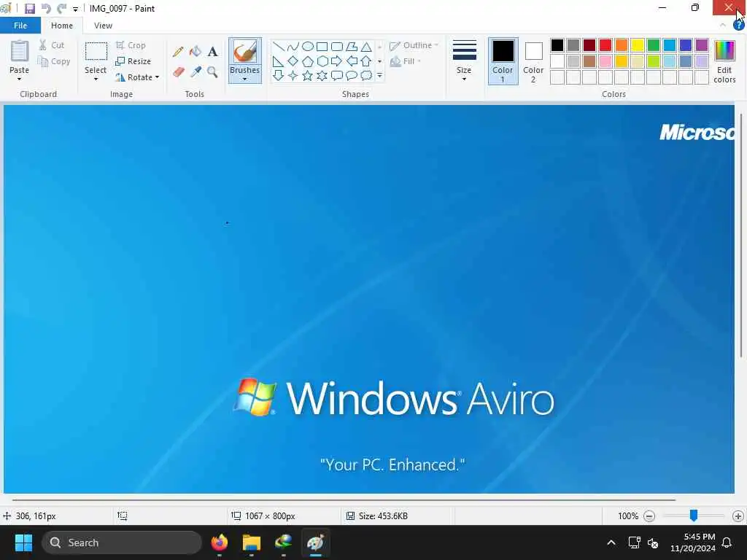Click the rectangular Select tool button
This screenshot has width=747, height=560.
pyautogui.click(x=96, y=52)
